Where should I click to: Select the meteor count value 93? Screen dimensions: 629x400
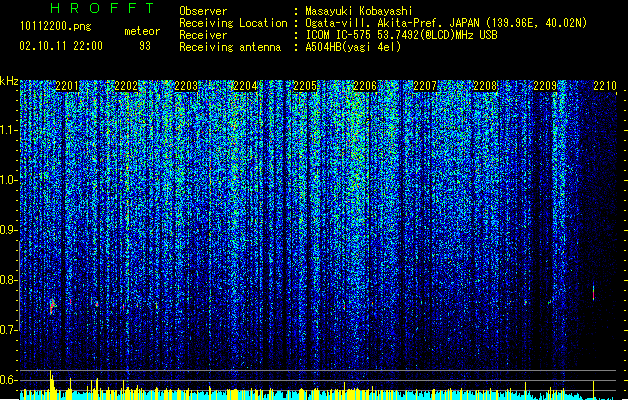click(145, 46)
